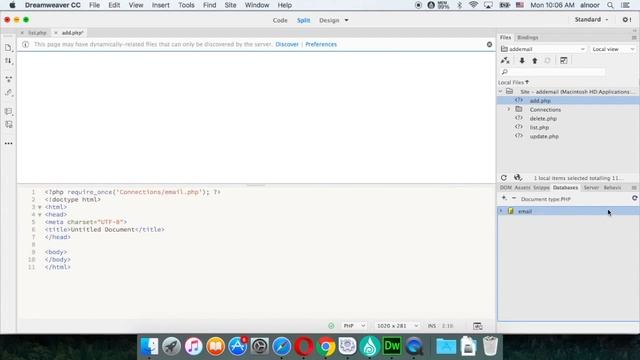Collapse the html tag on line 3
Image resolution: width=640 pixels, height=360 pixels.
pos(40,207)
